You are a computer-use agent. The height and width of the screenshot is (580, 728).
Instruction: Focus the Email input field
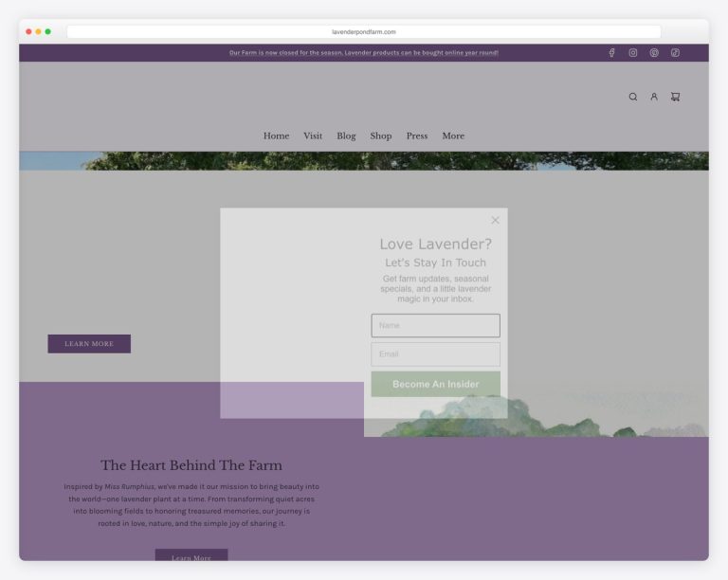click(435, 354)
